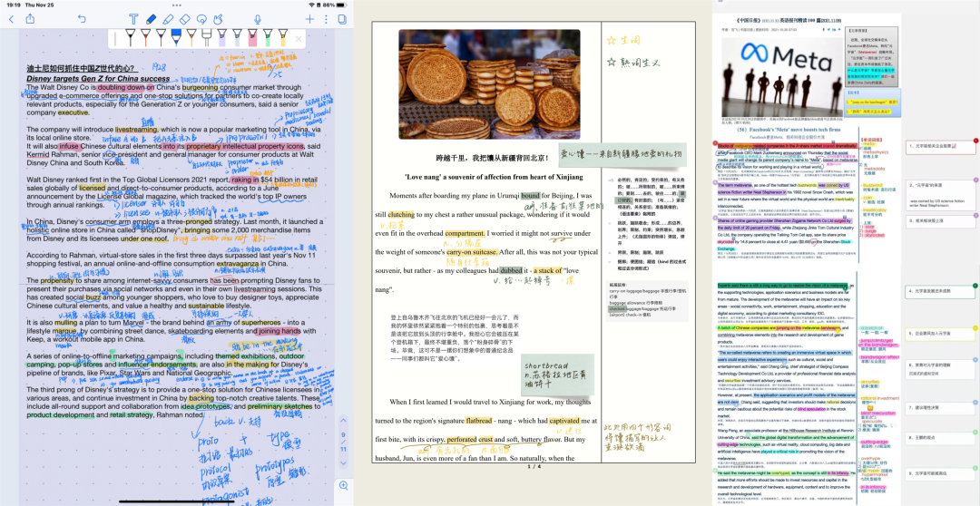Click highlighted word 'flatbread'
Image resolution: width=980 pixels, height=506 pixels.
(480, 421)
